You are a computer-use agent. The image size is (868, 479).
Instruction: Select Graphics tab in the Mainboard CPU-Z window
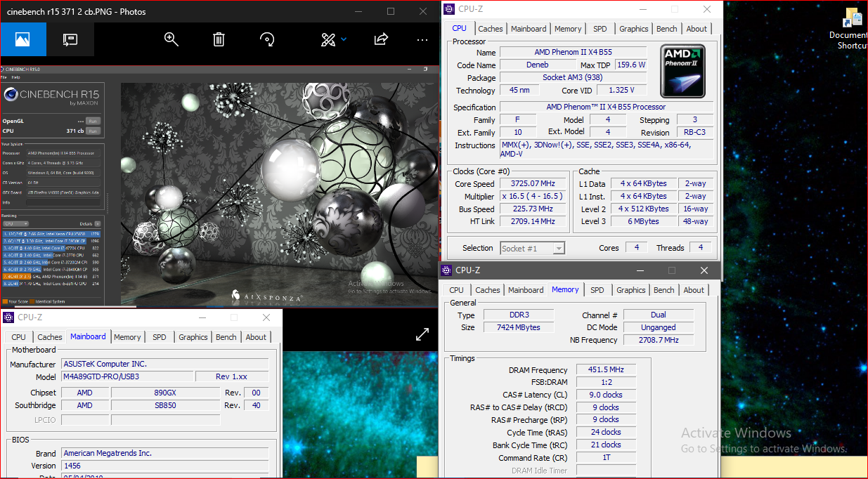193,337
